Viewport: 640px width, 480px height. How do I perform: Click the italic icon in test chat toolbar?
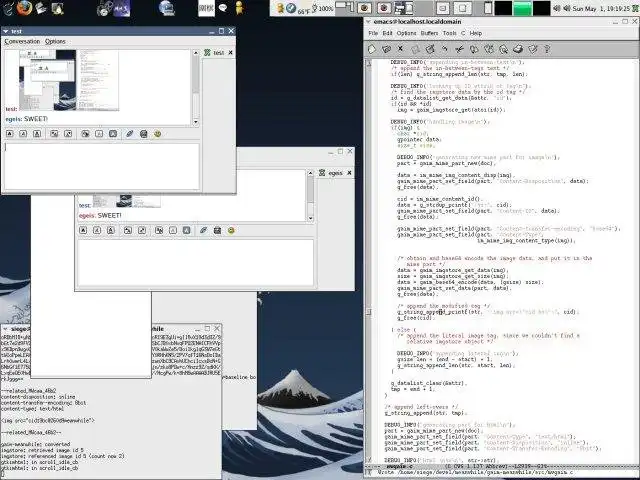pyautogui.click(x=23, y=134)
